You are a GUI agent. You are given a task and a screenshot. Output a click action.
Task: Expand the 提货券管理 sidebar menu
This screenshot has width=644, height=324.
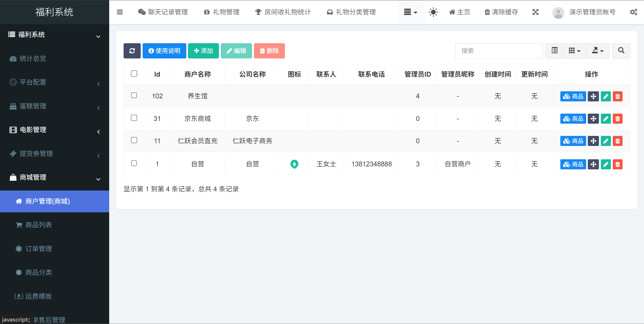click(x=54, y=154)
